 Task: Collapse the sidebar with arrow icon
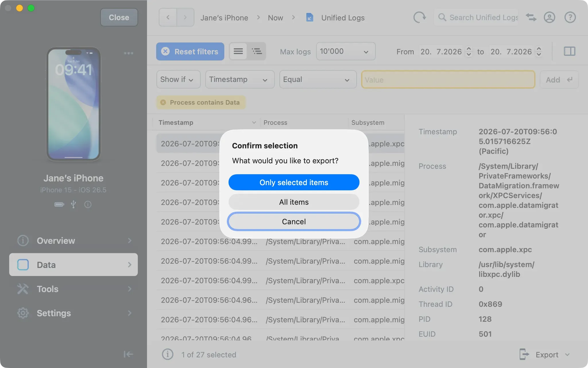coord(128,354)
